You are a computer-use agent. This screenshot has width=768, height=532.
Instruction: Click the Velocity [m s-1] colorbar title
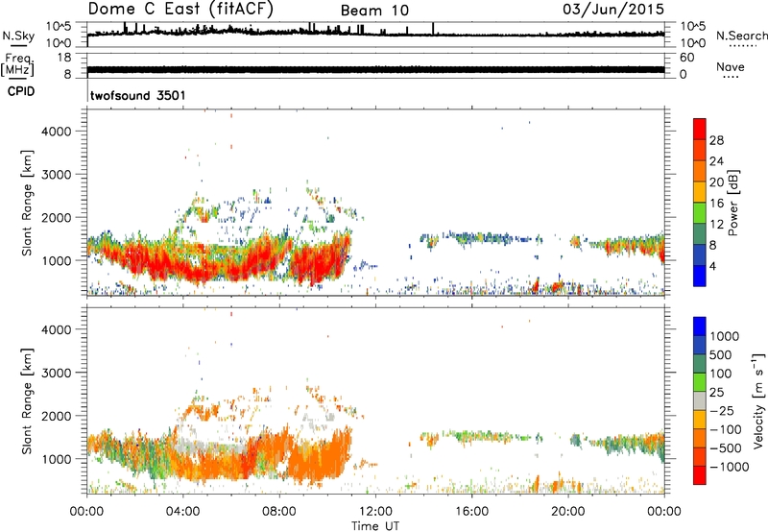point(758,400)
